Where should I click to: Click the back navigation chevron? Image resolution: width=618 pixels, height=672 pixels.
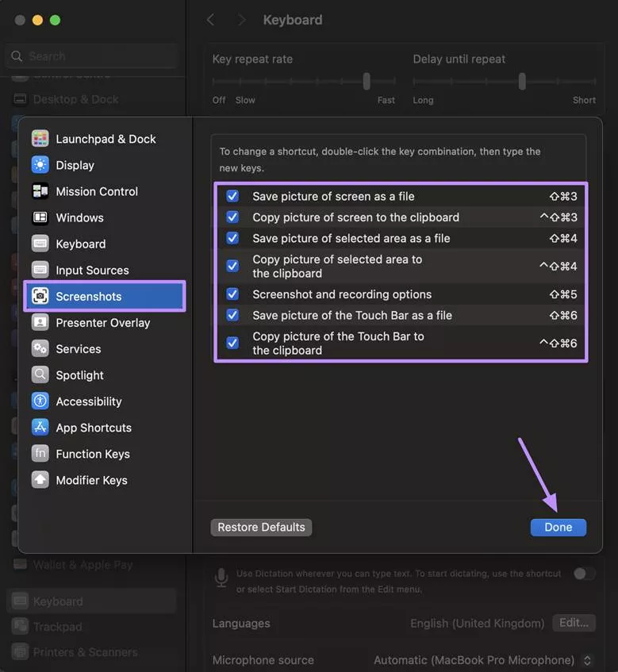(x=210, y=19)
